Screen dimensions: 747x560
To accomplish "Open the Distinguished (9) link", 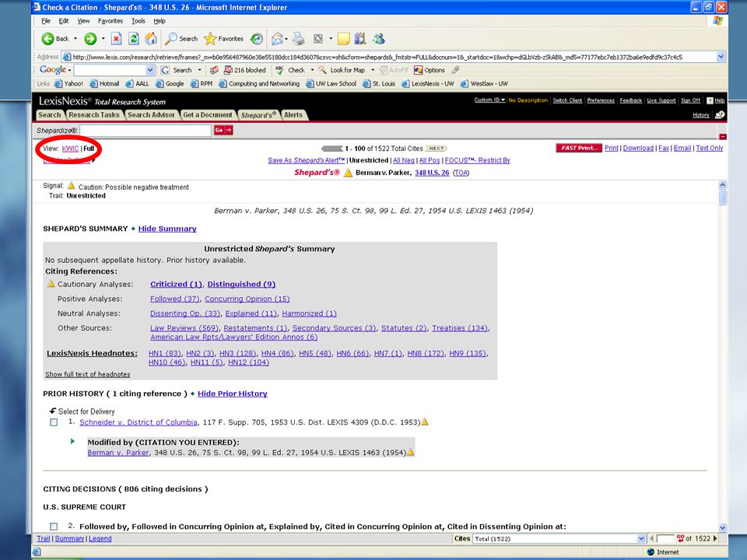I will point(241,285).
